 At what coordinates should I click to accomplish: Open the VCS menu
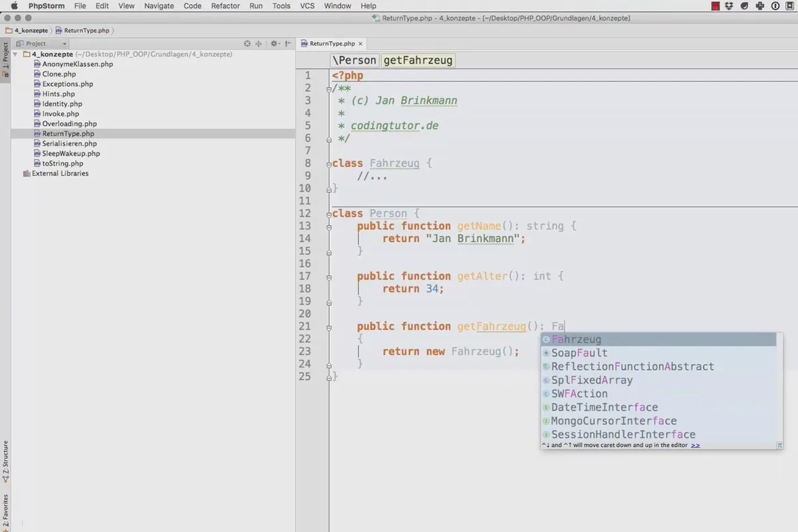pos(307,6)
